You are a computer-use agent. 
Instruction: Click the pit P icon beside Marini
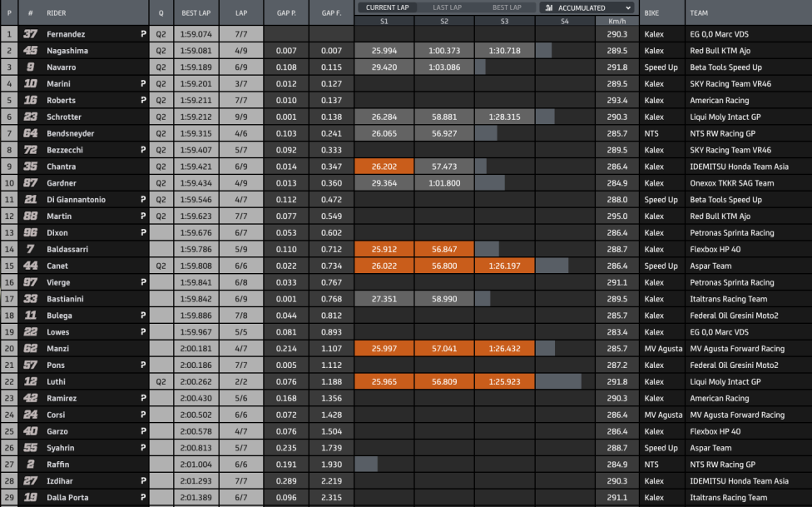[143, 83]
